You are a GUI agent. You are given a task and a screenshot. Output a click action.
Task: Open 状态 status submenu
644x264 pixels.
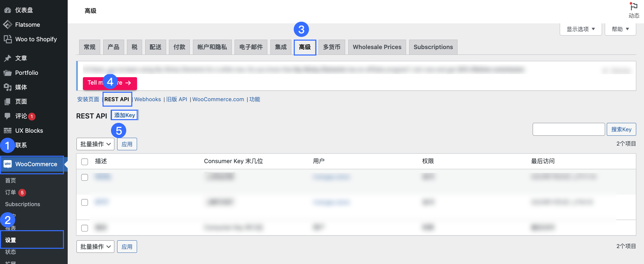coord(10,252)
